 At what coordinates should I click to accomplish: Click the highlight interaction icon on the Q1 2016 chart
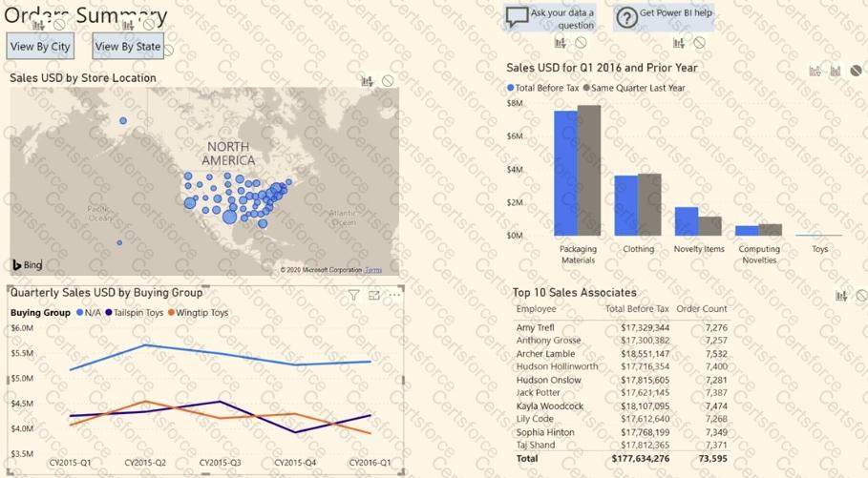(836, 72)
